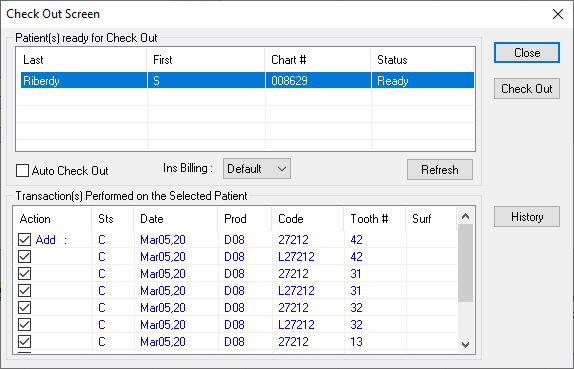Click the First column header
The width and height of the screenshot is (574, 369).
(x=206, y=60)
